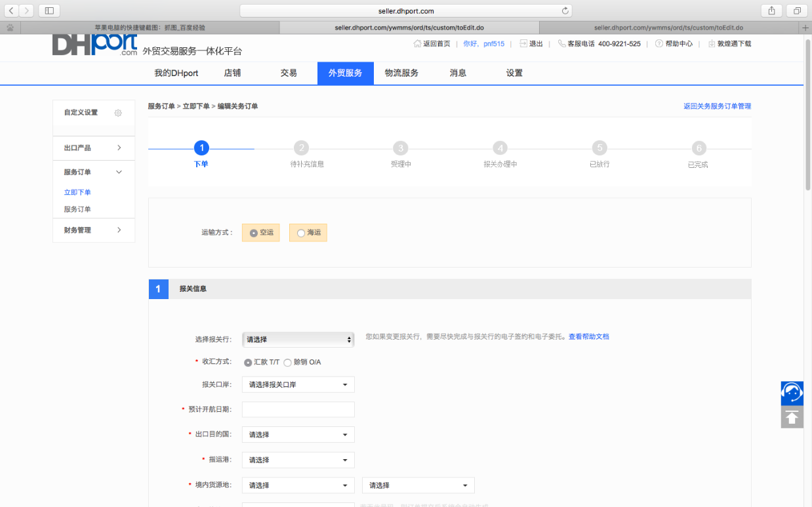This screenshot has width=812, height=507.
Task: Click the back-to-top arrow icon
Action: tap(792, 417)
